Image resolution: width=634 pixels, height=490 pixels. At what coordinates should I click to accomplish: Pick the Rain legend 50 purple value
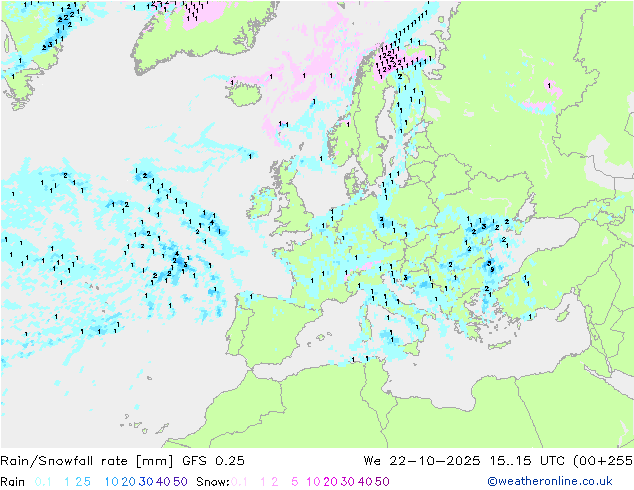(x=180, y=482)
